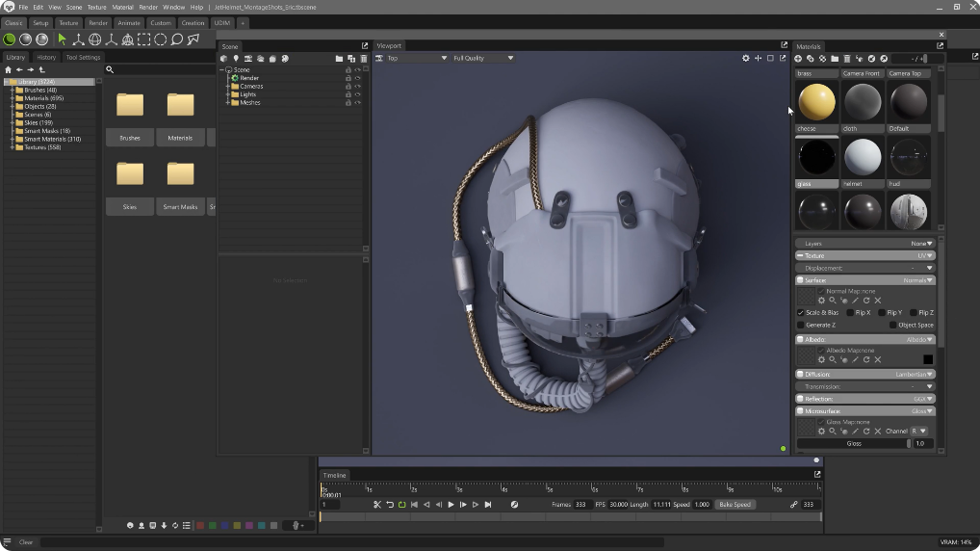Switch to the Tool Settings tab
This screenshot has width=980, height=551.
point(83,57)
